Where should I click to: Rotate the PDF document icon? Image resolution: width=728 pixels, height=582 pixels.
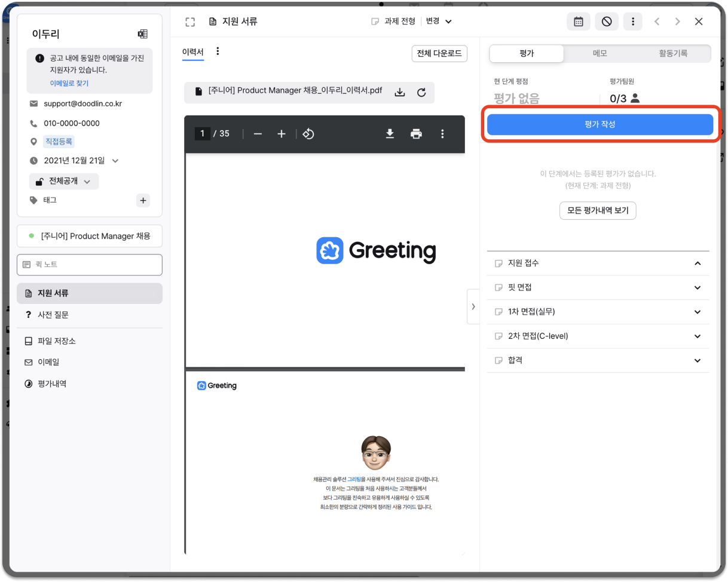click(x=308, y=134)
